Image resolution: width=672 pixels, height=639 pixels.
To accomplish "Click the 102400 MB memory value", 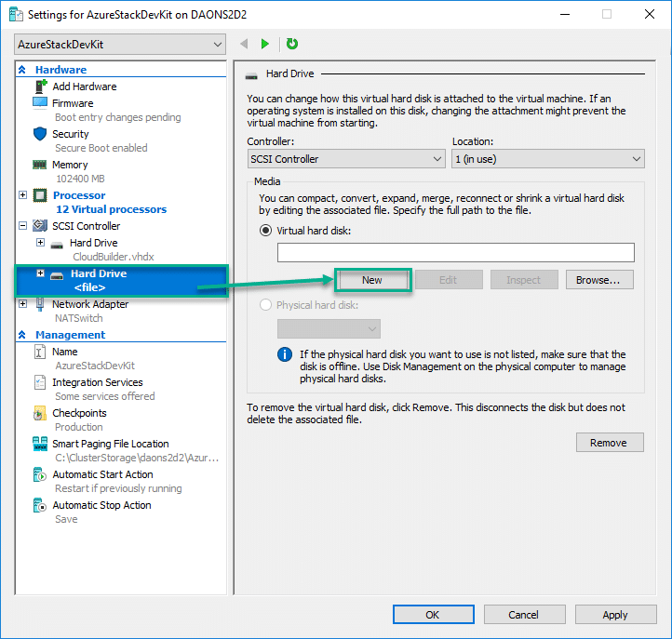I will tap(80, 179).
